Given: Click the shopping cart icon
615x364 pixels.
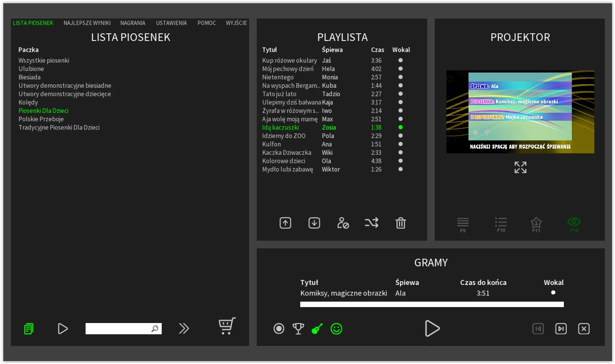Looking at the screenshot, I should coord(227,326).
